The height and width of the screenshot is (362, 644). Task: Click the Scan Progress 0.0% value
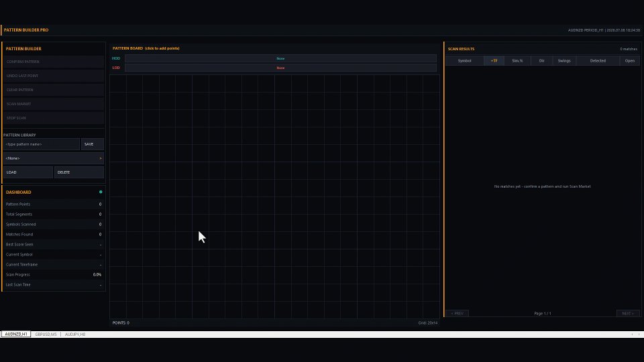coord(97,275)
